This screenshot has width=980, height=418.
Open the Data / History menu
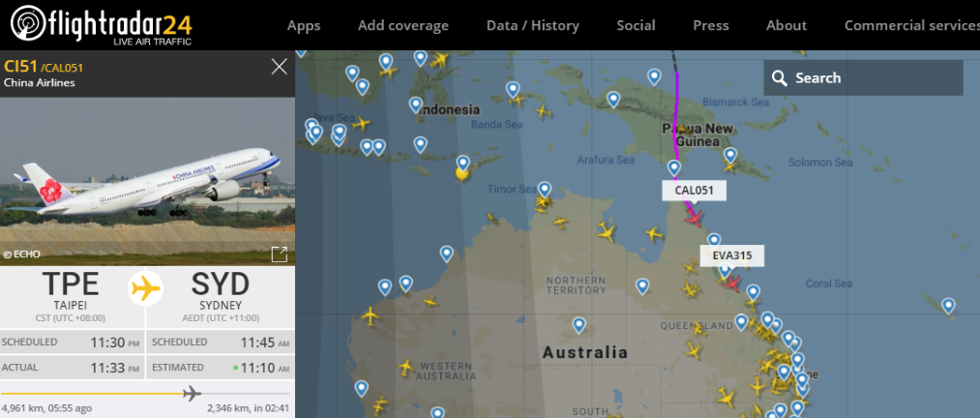(533, 25)
